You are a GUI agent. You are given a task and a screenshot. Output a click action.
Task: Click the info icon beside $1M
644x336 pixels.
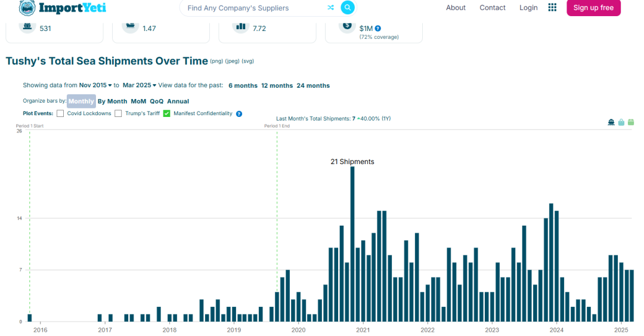[x=378, y=28]
